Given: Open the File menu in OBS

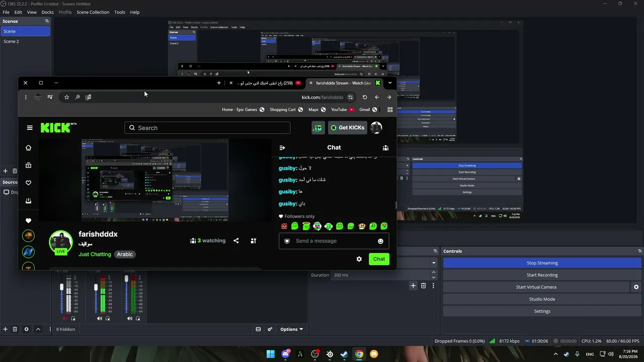Looking at the screenshot, I should [6, 12].
